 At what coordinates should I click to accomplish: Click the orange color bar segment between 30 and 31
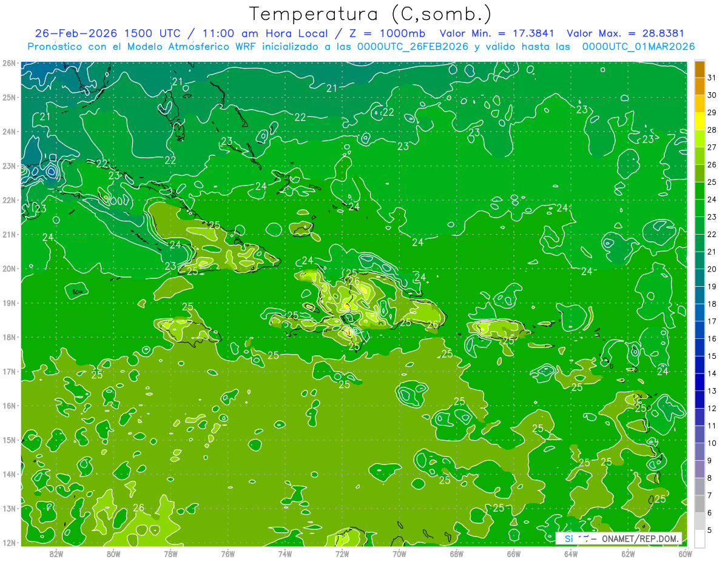699,86
